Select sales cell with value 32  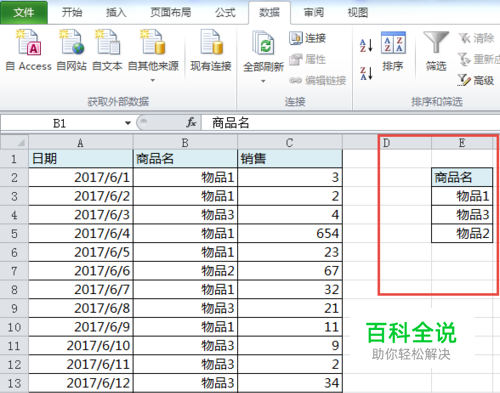click(290, 289)
